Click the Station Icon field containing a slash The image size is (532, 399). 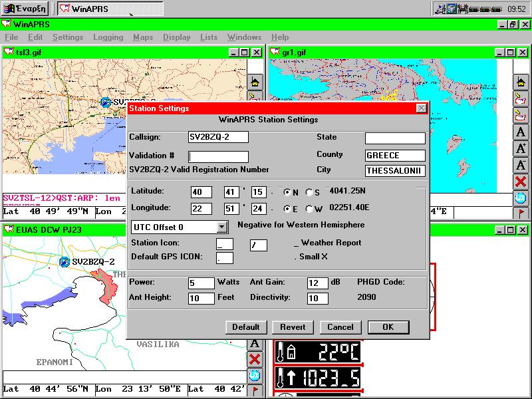(x=259, y=245)
